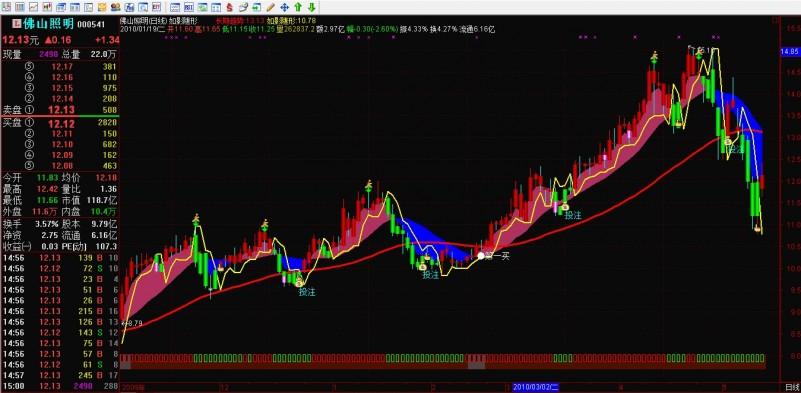This screenshot has height=393, width=801.
Task: Click the window with green arrow icon
Action: (257, 7)
